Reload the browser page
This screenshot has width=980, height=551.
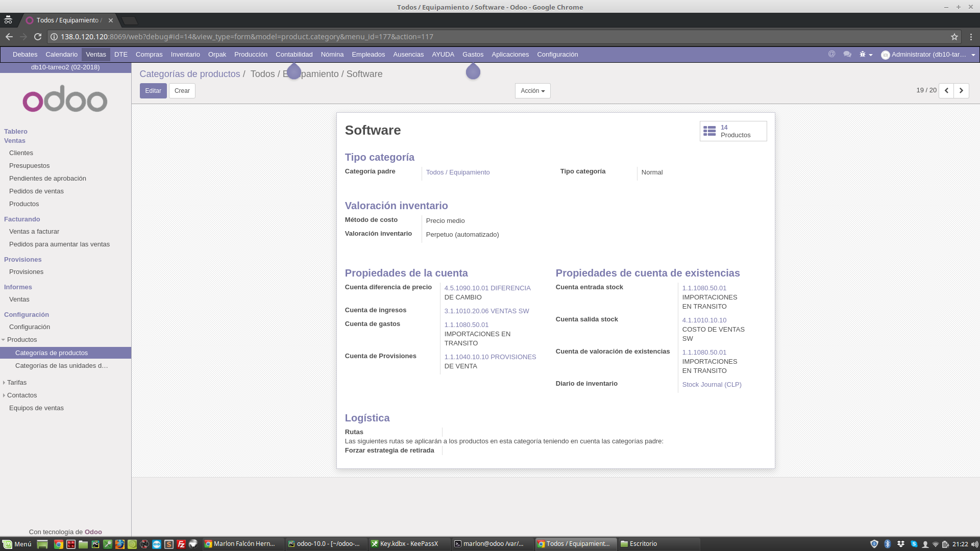(37, 37)
